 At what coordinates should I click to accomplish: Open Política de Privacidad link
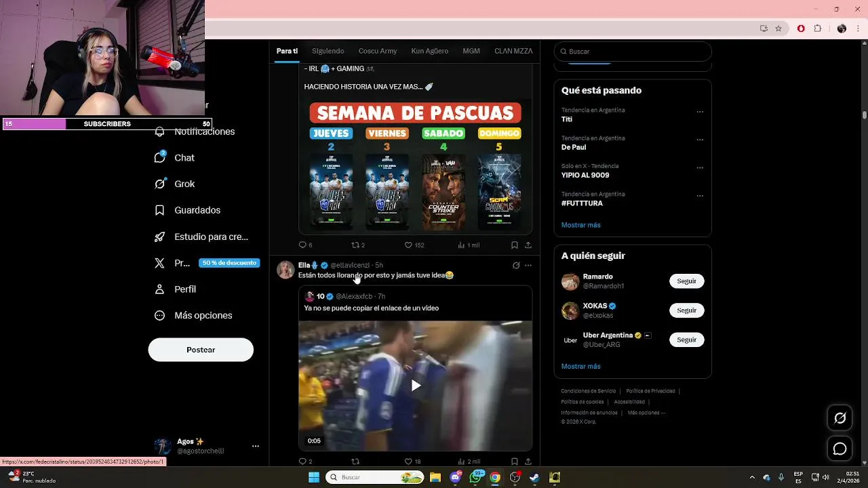tap(650, 391)
